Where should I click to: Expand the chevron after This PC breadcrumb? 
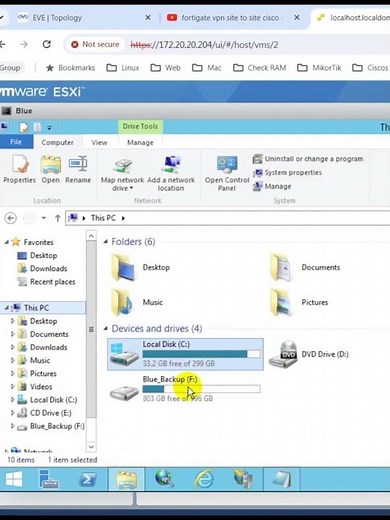pyautogui.click(x=123, y=218)
